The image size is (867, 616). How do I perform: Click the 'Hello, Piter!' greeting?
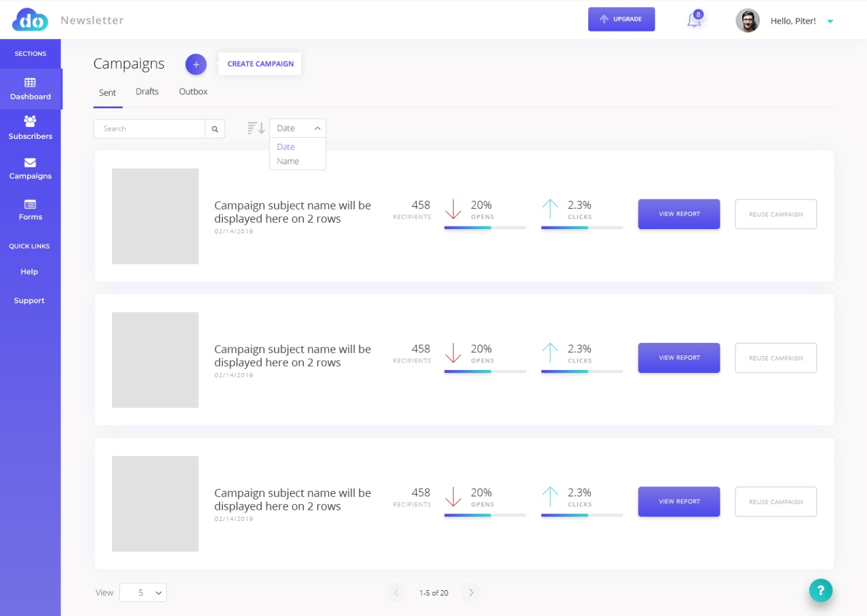click(x=793, y=21)
